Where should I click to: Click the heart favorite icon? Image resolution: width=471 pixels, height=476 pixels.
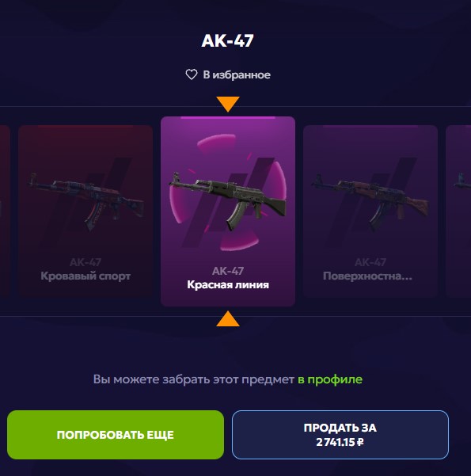click(192, 74)
